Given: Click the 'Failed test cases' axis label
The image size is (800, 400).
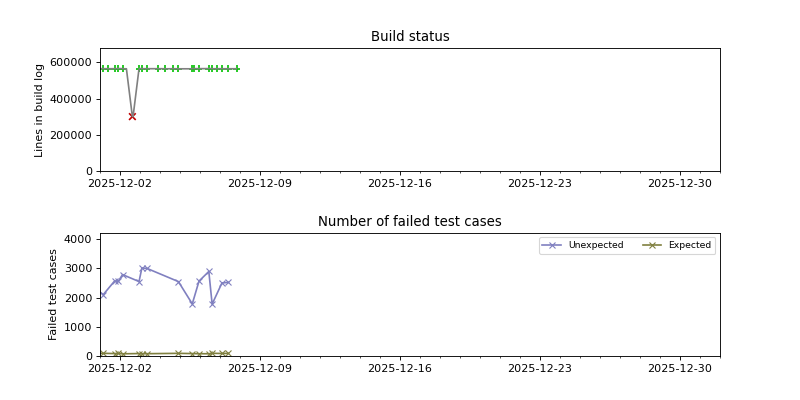Looking at the screenshot, I should coord(54,295).
